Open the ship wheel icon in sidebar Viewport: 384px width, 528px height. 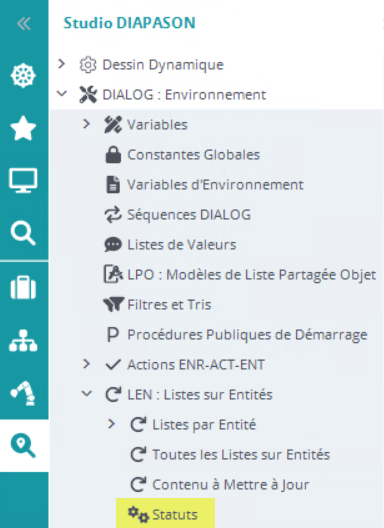[23, 75]
